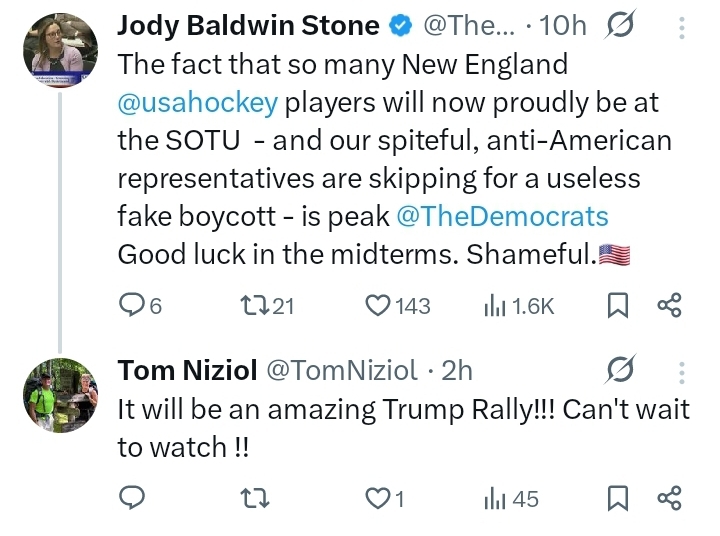
Task: Open Grok icon on Tom Niziol's reply
Action: coord(622,372)
